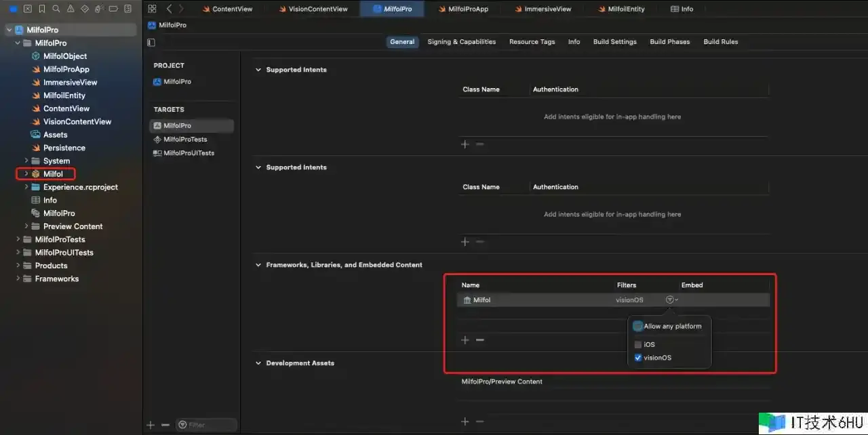Open the Build Phases tab
This screenshot has height=435, width=868.
point(669,42)
